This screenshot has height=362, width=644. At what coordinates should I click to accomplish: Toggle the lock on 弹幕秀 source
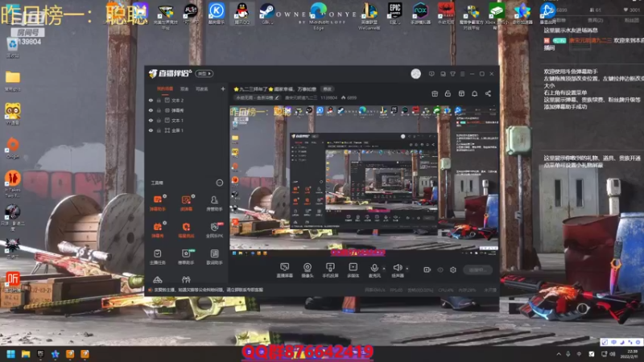(159, 110)
